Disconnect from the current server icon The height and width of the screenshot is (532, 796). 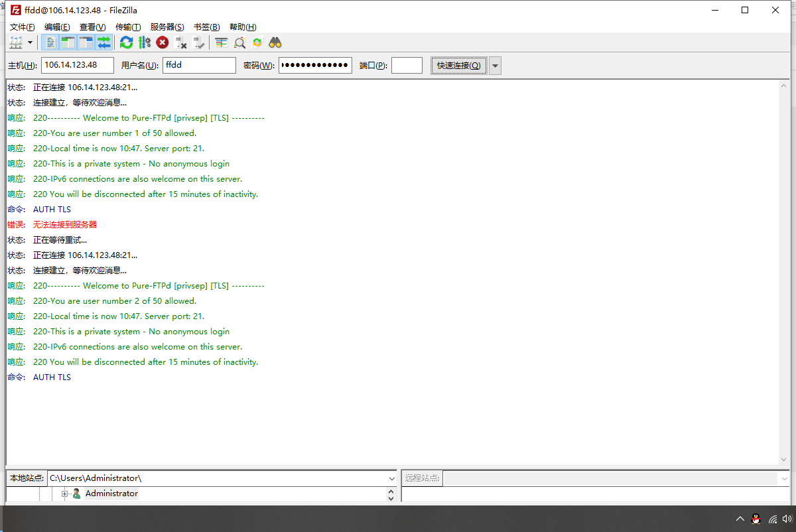[180, 42]
